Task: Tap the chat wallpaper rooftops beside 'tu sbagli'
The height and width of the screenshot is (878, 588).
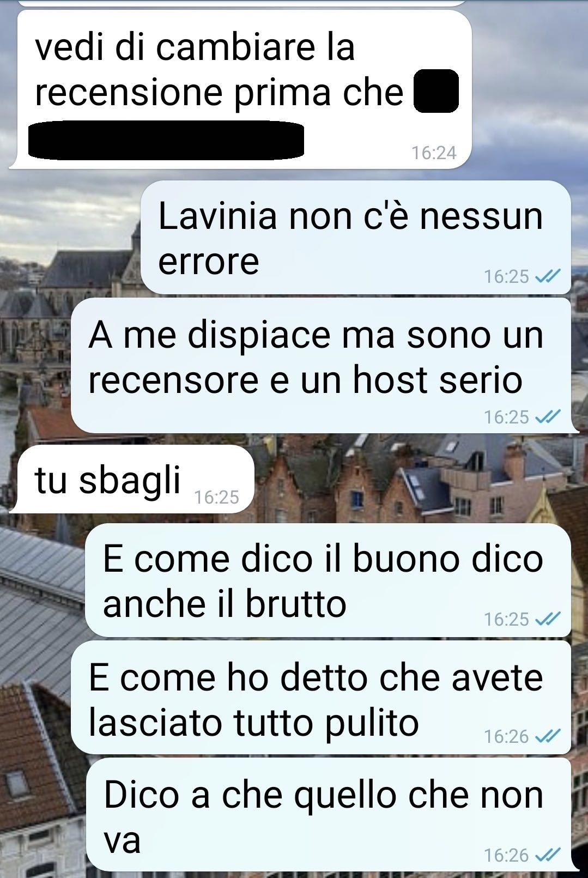Action: (x=414, y=479)
